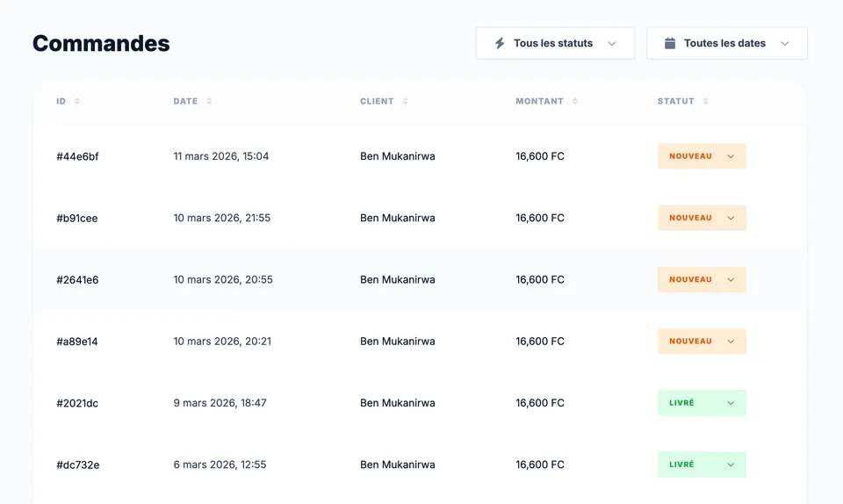Click the ID column header label
This screenshot has height=504, width=843.
(61, 101)
